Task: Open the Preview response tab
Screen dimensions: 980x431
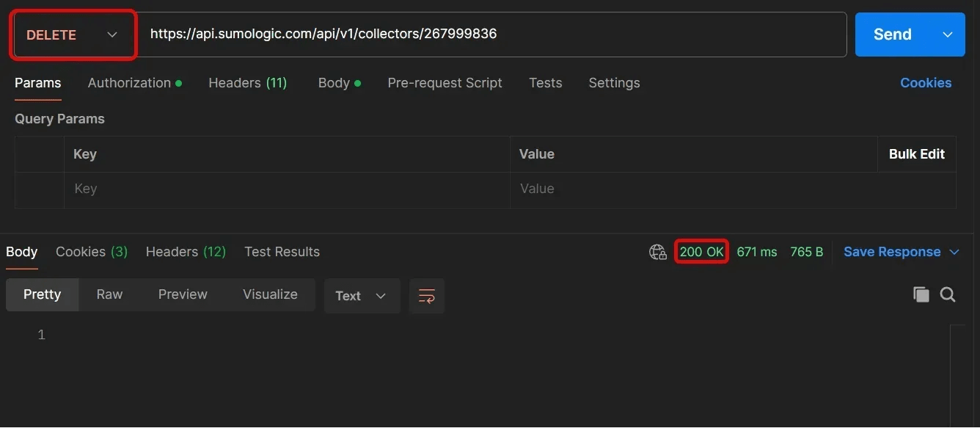Action: pos(182,294)
